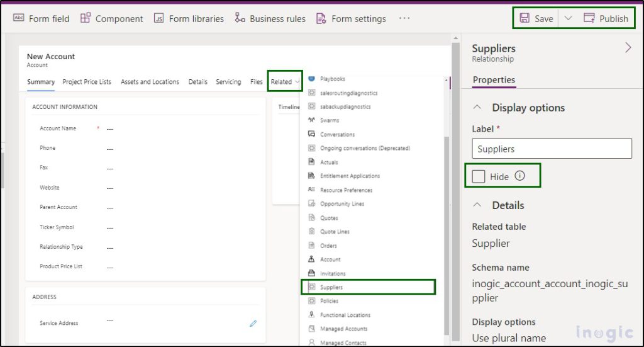Open the more options ellipsis in toolbar
This screenshot has height=347, width=644.
point(404,18)
